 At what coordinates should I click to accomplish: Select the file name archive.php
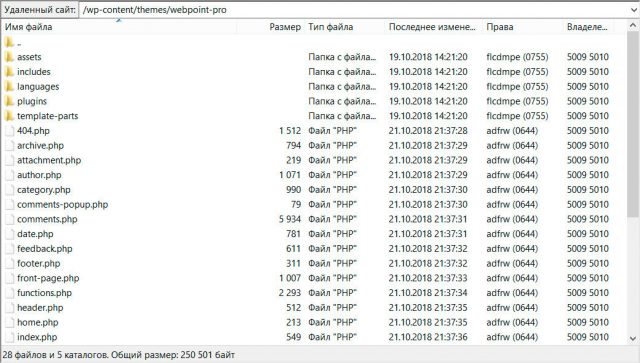point(40,145)
